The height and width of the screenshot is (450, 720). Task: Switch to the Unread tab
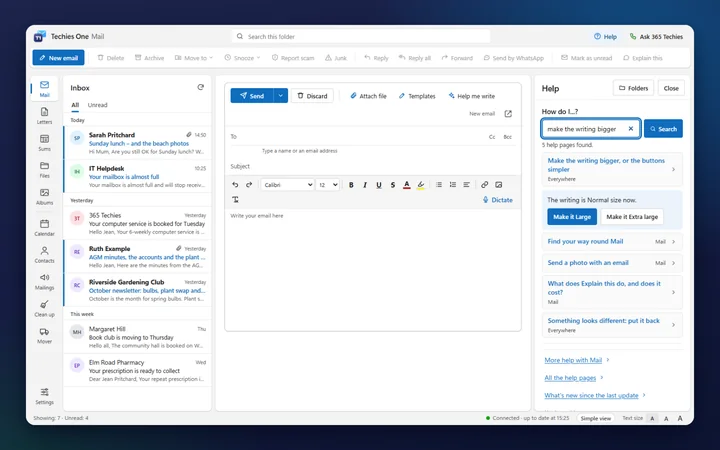click(x=97, y=105)
